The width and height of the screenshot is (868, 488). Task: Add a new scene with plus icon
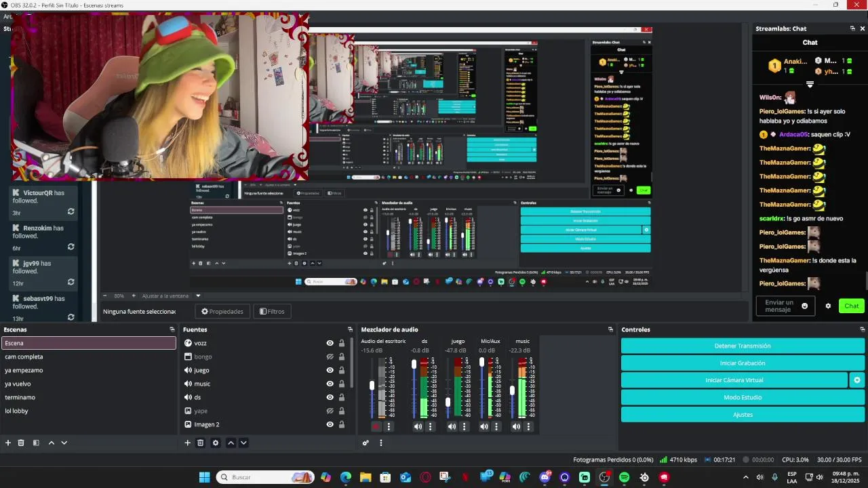[8, 443]
